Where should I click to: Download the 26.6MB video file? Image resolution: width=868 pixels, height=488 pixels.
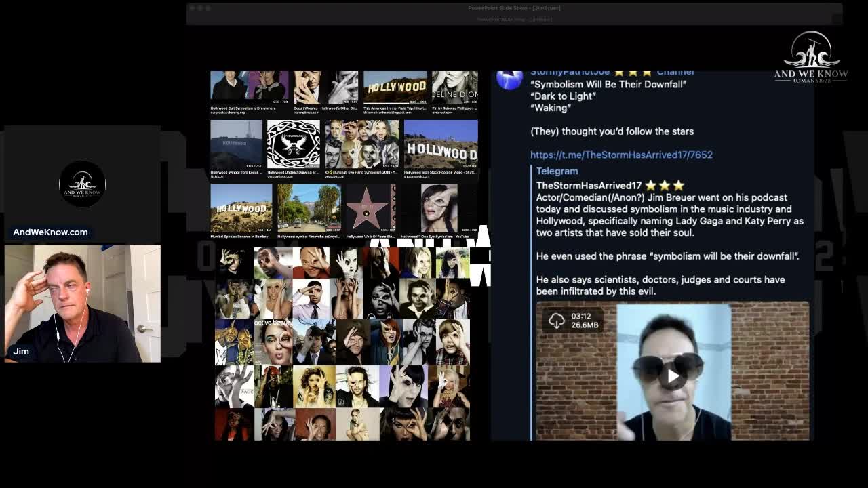click(557, 321)
